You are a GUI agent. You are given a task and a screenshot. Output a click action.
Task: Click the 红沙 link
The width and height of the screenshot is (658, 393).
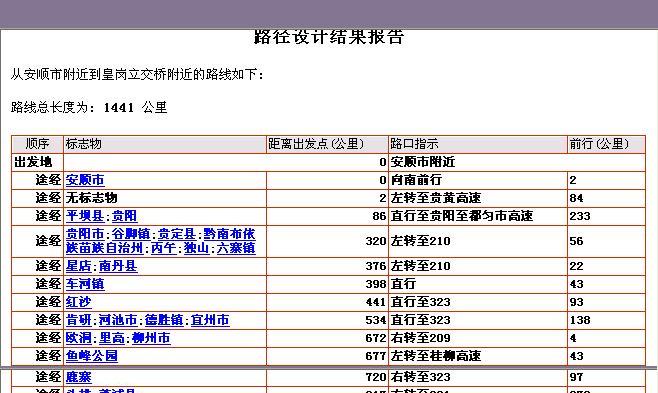coord(78,302)
